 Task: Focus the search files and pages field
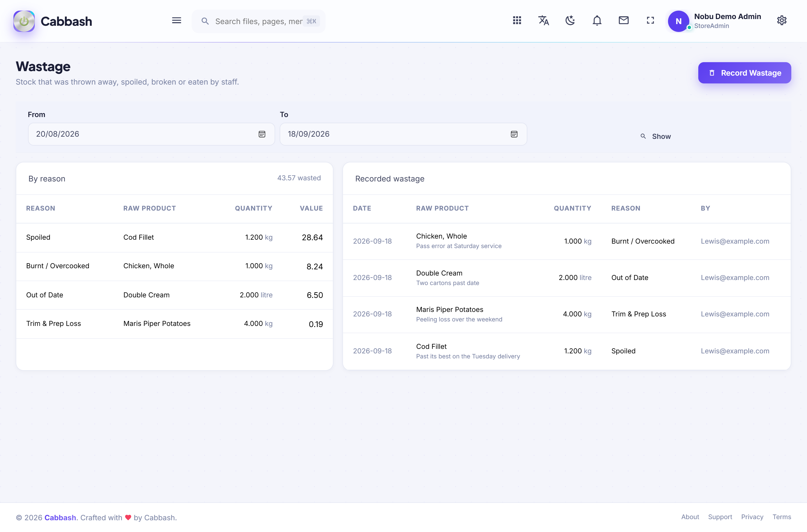[259, 21]
